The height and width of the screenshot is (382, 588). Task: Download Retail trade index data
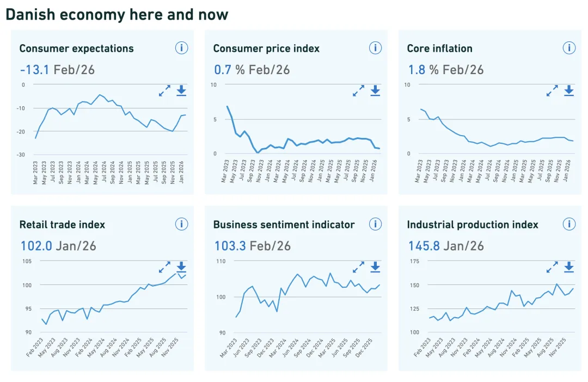[x=181, y=266]
